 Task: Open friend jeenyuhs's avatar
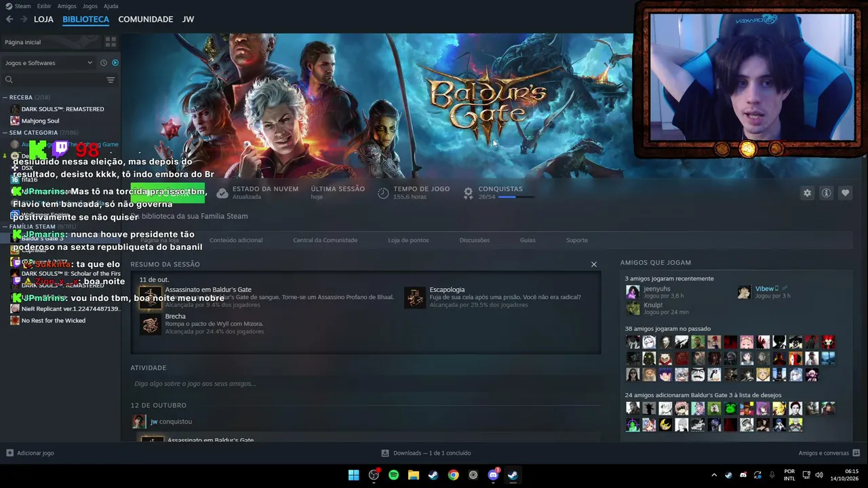pyautogui.click(x=633, y=292)
